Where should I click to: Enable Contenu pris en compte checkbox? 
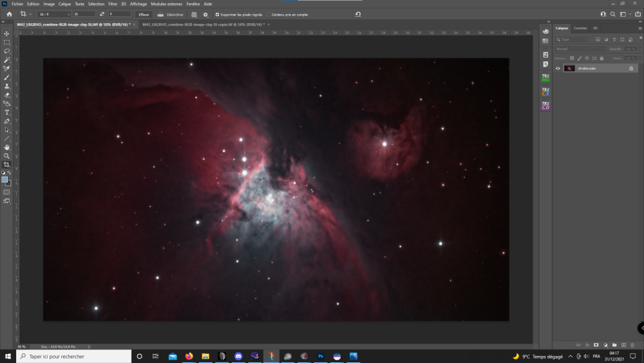(x=269, y=15)
